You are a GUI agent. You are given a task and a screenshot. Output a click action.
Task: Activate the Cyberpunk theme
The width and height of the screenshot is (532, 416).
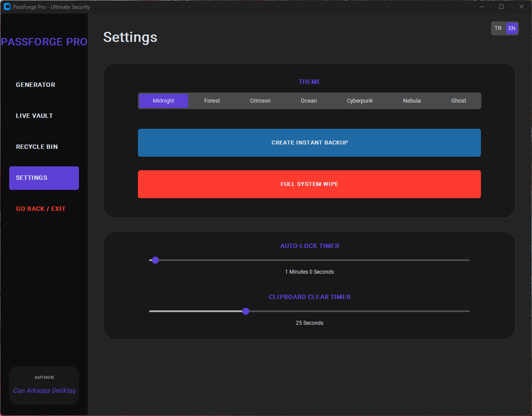[x=360, y=101]
